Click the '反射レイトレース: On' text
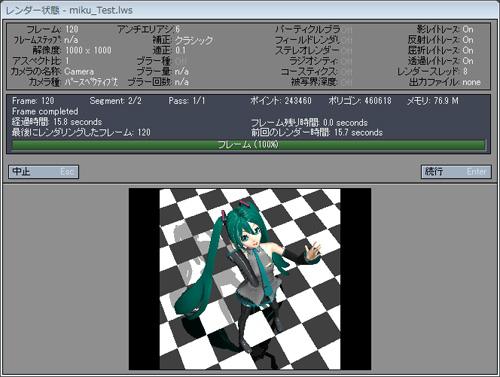Viewport: 500px width, 377px height. tap(440, 40)
